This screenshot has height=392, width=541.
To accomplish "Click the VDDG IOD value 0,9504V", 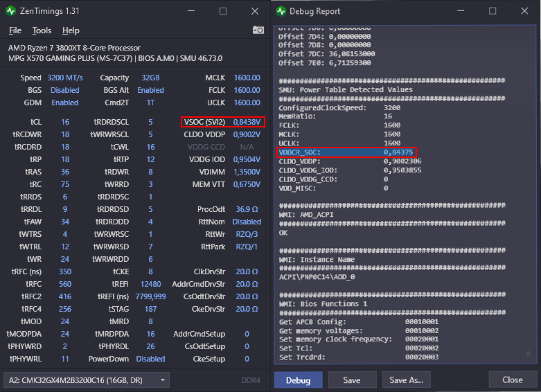I will pyautogui.click(x=247, y=159).
